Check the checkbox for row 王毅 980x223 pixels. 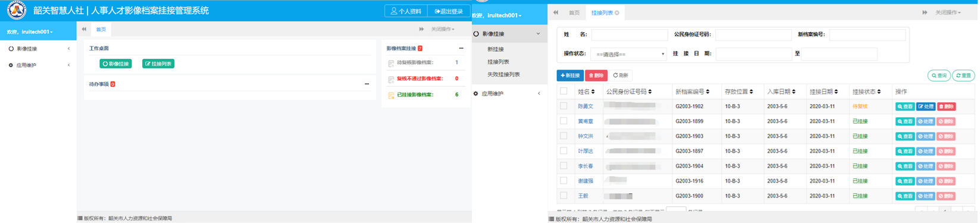(x=563, y=195)
